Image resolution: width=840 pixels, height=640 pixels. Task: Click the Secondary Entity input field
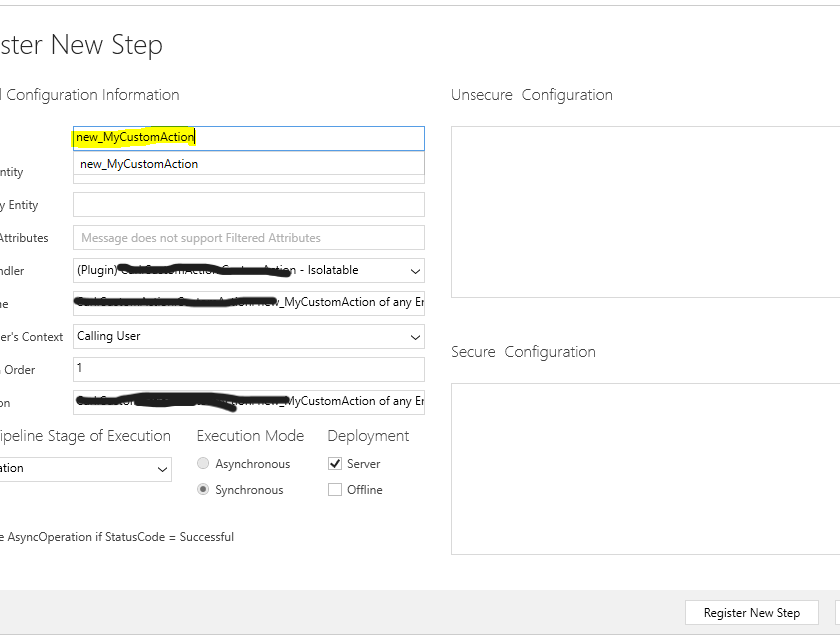point(248,205)
